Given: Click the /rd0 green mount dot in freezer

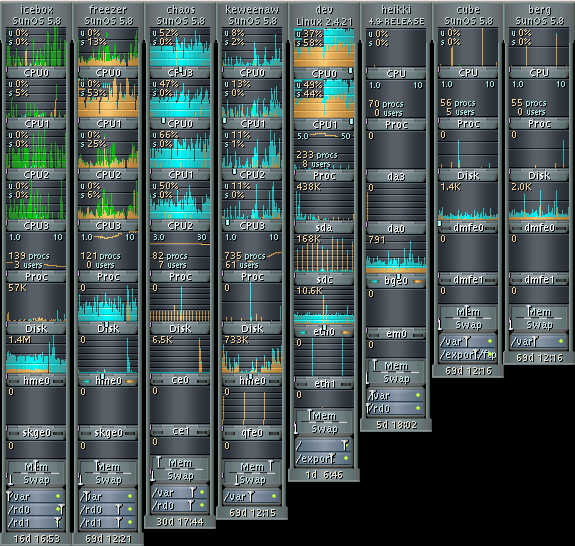Looking at the screenshot, I should coord(130,509).
